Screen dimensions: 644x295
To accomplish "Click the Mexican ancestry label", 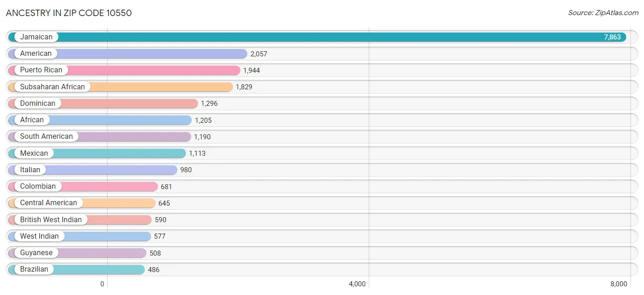I will (34, 153).
